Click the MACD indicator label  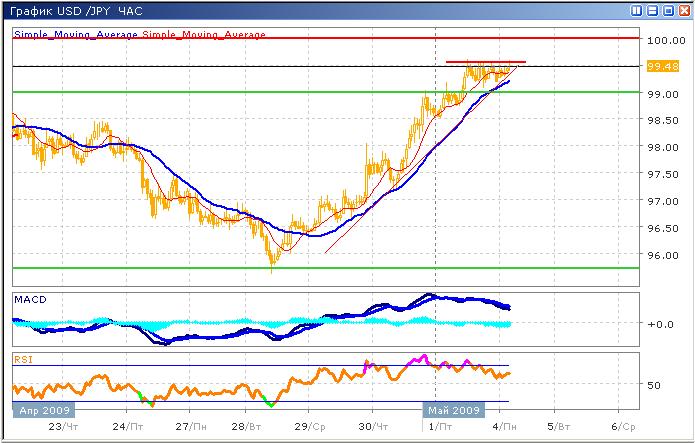pyautogui.click(x=28, y=299)
